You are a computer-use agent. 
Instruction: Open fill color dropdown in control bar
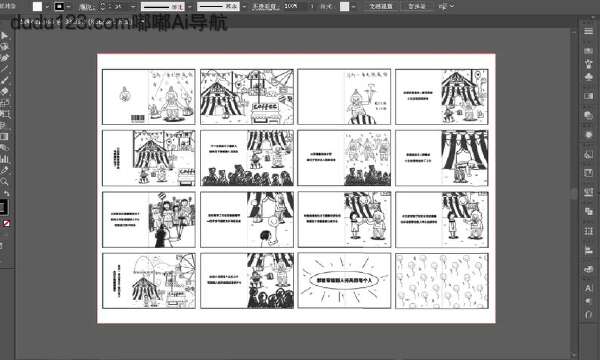coord(47,7)
